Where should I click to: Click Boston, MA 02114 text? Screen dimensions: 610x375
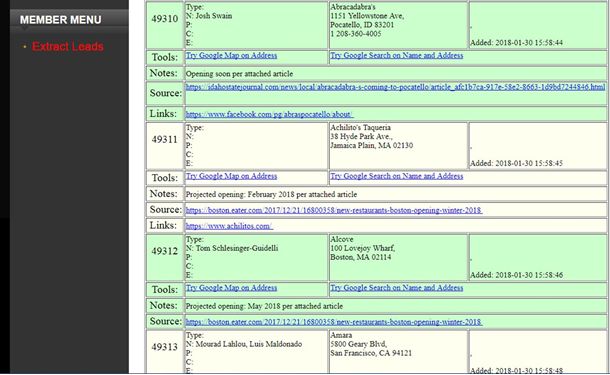[x=361, y=257]
